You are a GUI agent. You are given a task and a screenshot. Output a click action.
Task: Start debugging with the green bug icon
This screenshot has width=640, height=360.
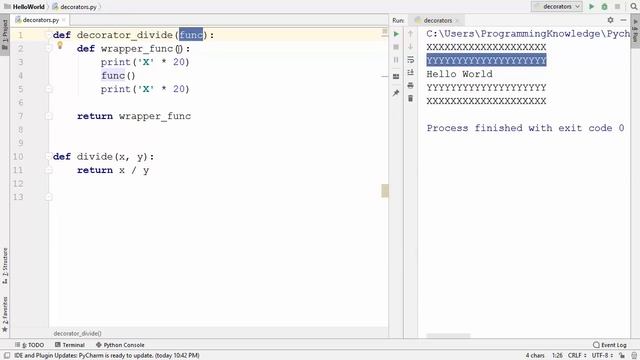[604, 7]
